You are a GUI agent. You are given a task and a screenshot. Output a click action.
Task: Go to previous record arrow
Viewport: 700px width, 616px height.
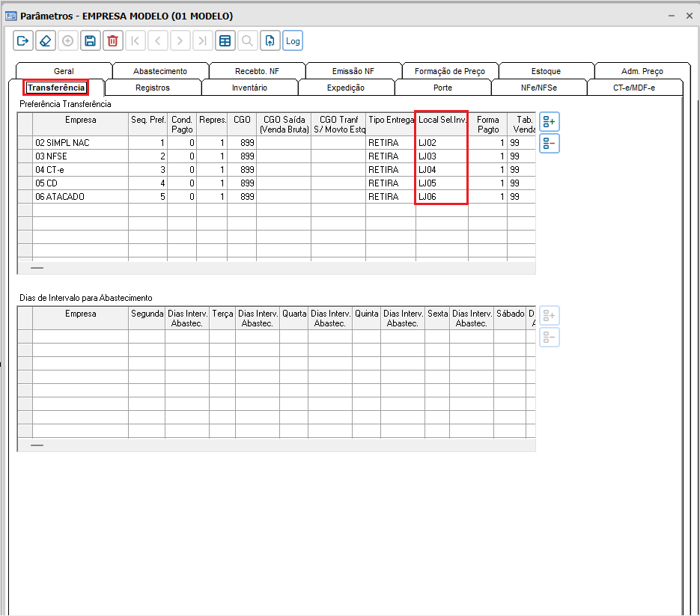point(157,41)
